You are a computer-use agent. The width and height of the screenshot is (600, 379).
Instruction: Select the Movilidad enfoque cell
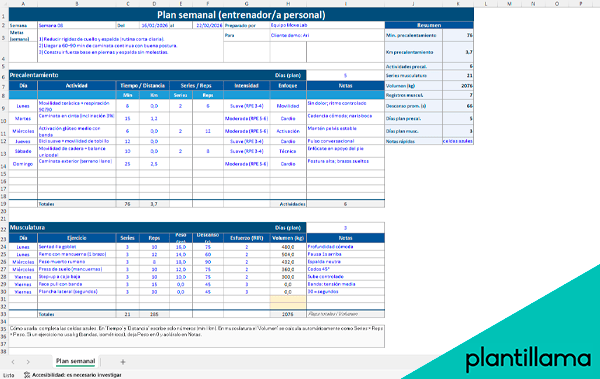(288, 106)
